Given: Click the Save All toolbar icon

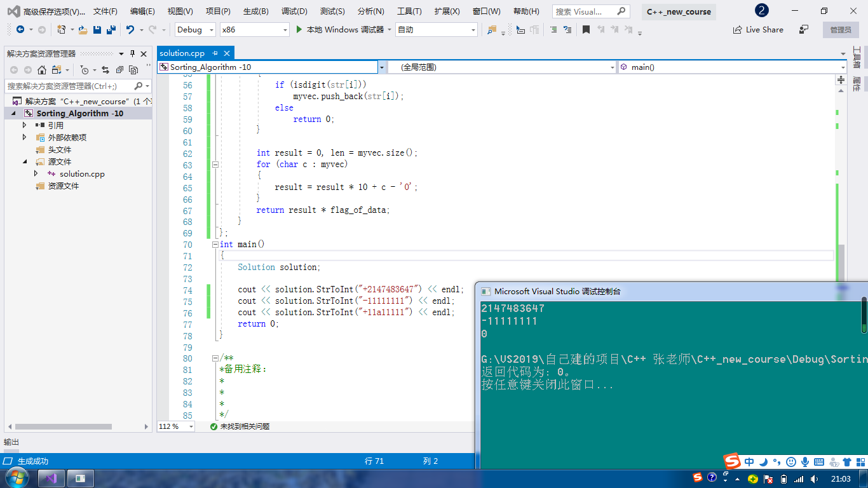Looking at the screenshot, I should (x=111, y=29).
